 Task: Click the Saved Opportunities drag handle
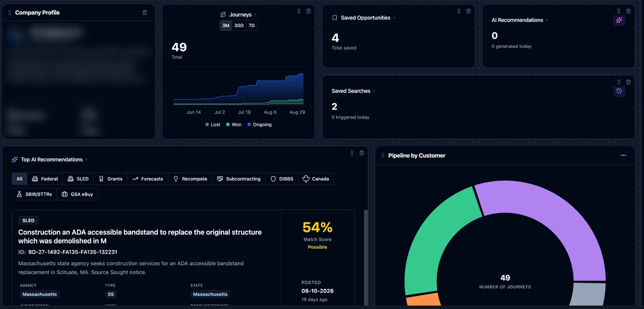click(x=459, y=11)
